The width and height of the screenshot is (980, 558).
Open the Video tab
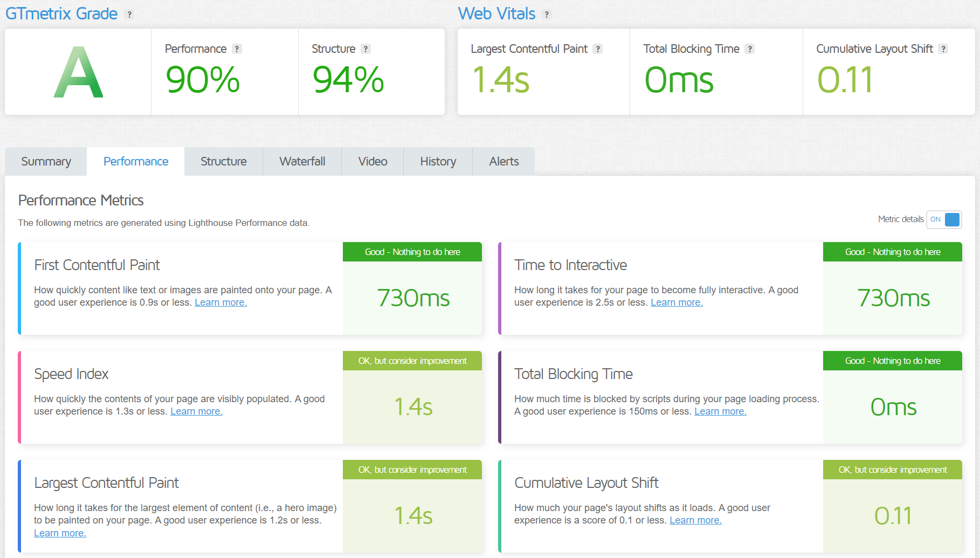(x=372, y=162)
